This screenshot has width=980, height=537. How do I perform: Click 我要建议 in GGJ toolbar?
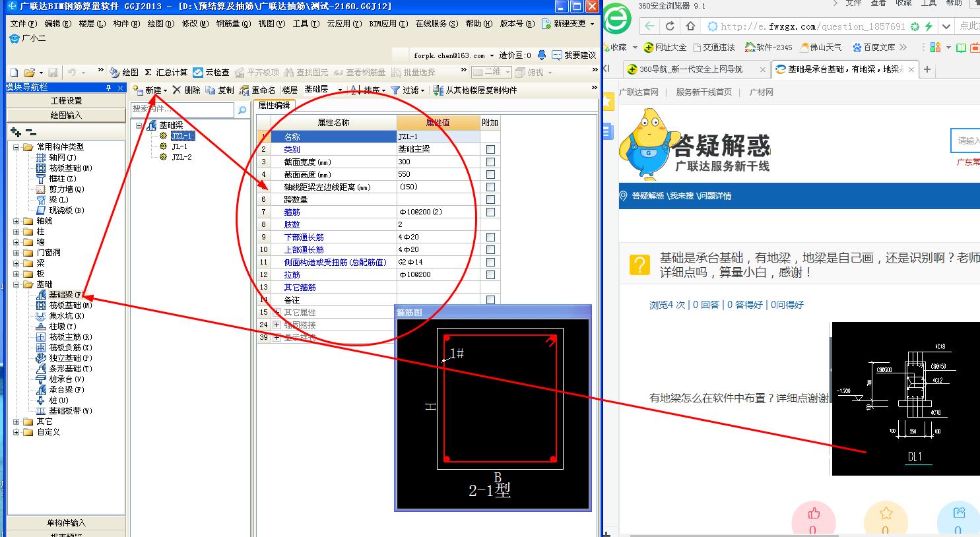pyautogui.click(x=575, y=55)
